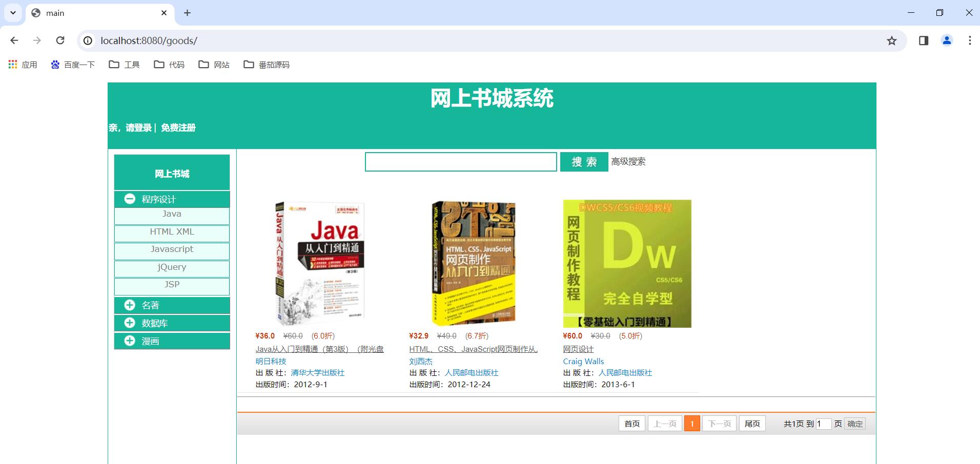This screenshot has width=980, height=464.
Task: Click the ¥32.9 price text
Action: point(419,336)
